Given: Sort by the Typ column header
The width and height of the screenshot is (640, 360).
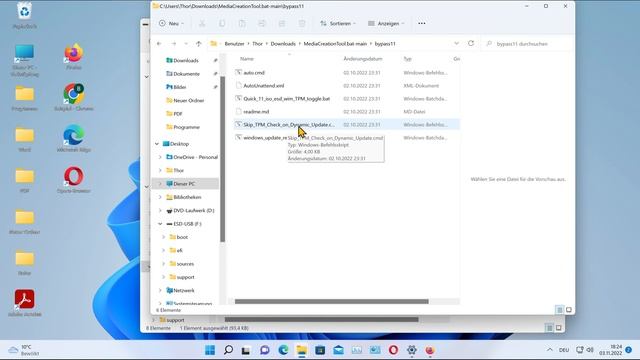Looking at the screenshot, I should click(407, 59).
